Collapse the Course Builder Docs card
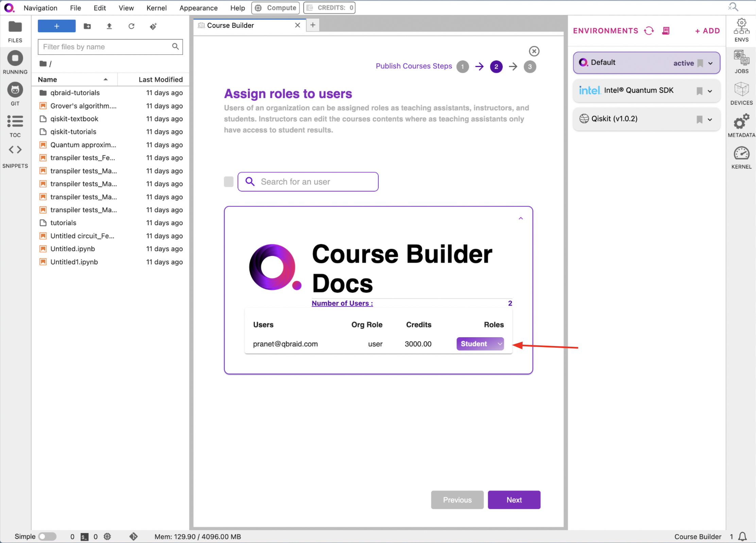 pyautogui.click(x=520, y=218)
